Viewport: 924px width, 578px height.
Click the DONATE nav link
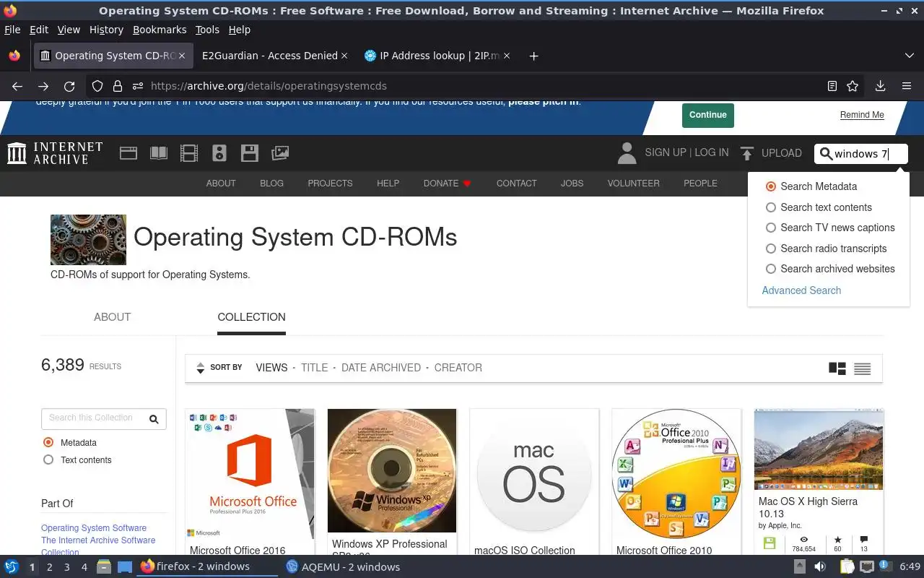(x=448, y=184)
